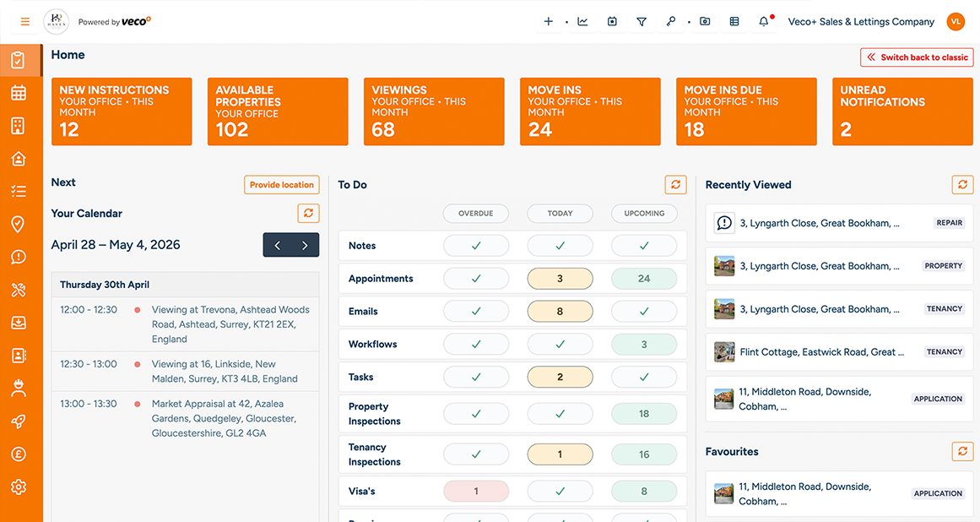This screenshot has height=522, width=980.
Task: Click Tenancy Inspections upcoming count 16
Action: tap(644, 454)
